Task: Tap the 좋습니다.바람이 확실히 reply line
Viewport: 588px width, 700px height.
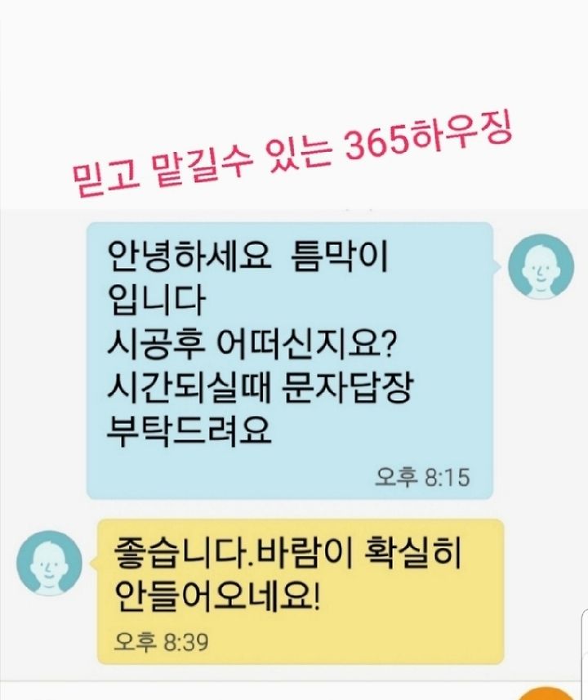Action: tap(287, 554)
